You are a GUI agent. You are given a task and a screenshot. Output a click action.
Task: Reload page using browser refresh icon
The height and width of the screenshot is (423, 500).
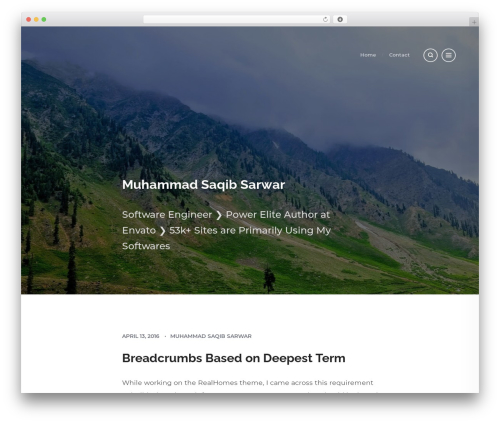pos(325,20)
